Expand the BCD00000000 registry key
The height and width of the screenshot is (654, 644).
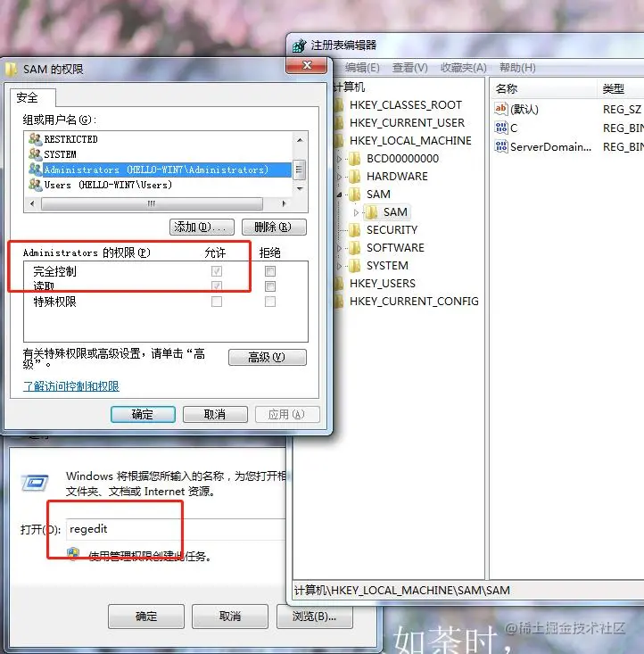[339, 159]
